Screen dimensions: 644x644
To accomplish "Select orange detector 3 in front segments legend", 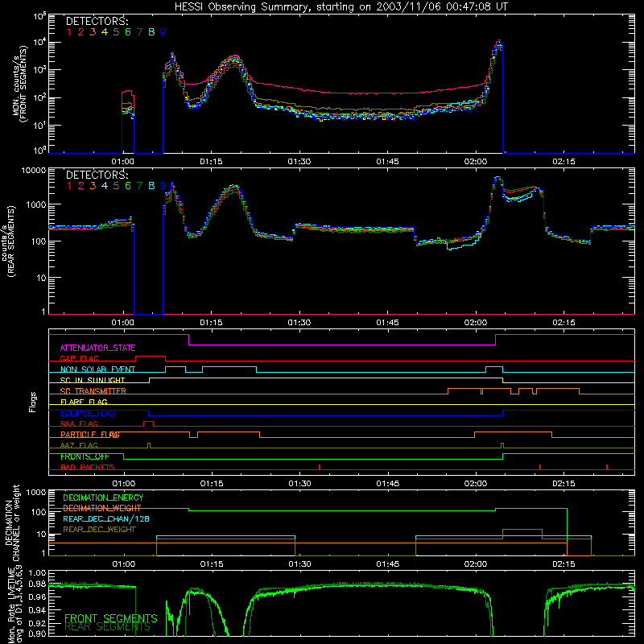I will (93, 32).
